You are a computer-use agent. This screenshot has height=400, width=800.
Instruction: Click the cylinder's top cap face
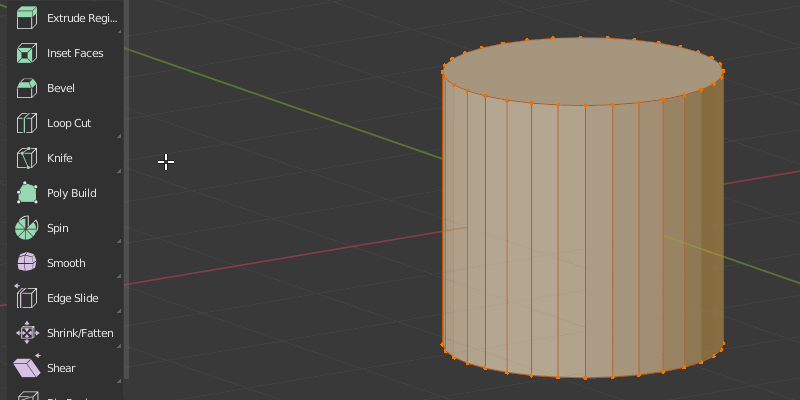click(583, 71)
